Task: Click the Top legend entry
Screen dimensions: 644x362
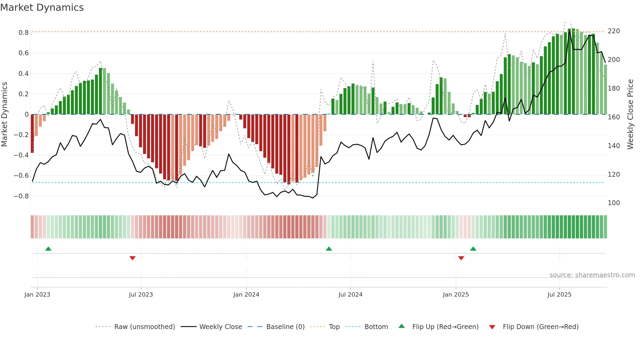Action: click(x=325, y=327)
